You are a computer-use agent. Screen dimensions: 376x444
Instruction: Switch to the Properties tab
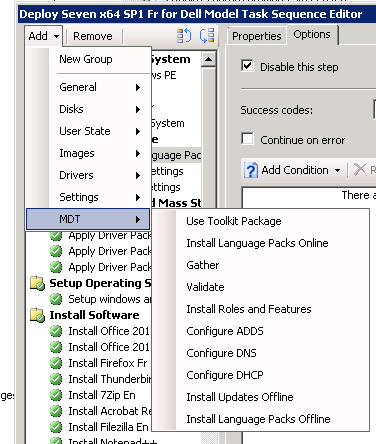257,36
